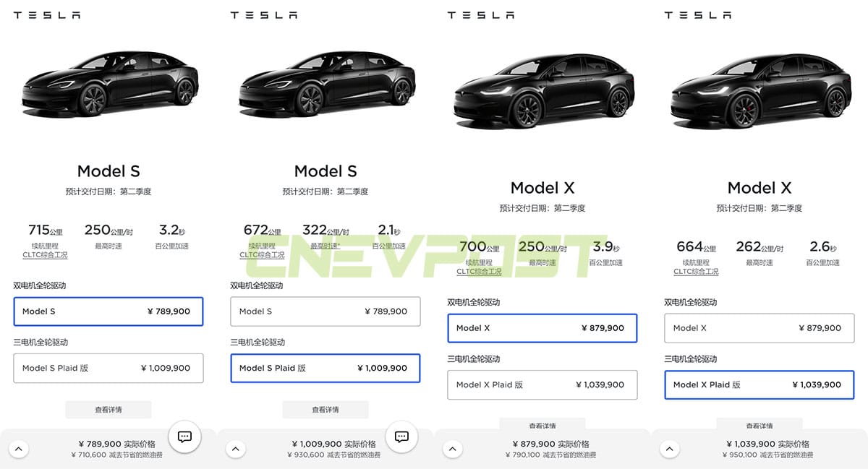Image resolution: width=868 pixels, height=469 pixels.
Task: Expand the price details under the Model X panel
Action: [x=452, y=449]
